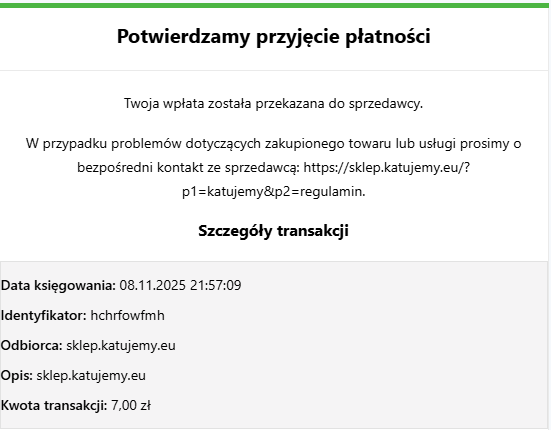Click the date value 08.11.2025 21:57:09

pos(180,285)
